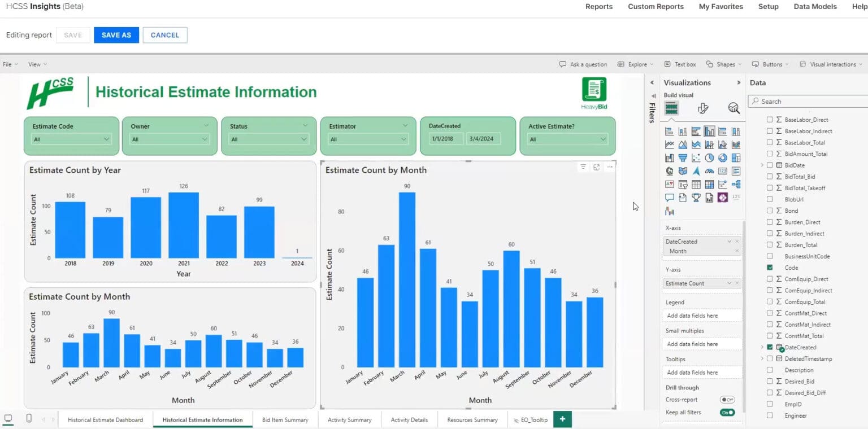This screenshot has height=429, width=868.
Task: Pick the gauge visualization icon
Action: point(709,171)
